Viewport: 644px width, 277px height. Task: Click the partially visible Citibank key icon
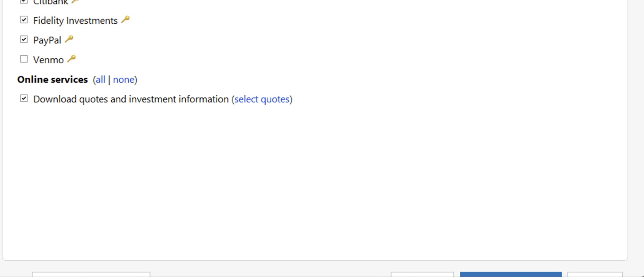click(x=75, y=2)
